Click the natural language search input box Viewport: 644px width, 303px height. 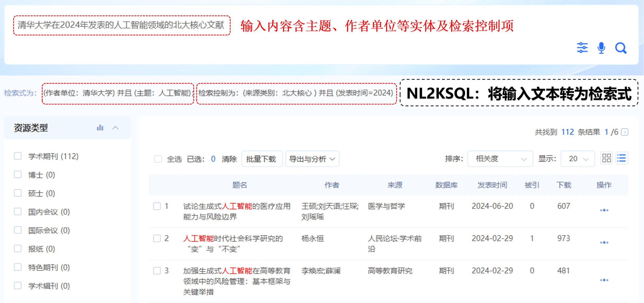(122, 25)
